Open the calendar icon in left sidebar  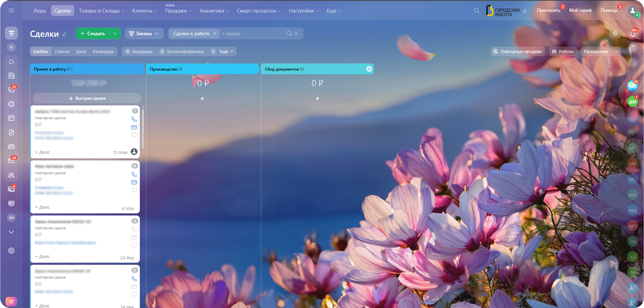(x=11, y=118)
